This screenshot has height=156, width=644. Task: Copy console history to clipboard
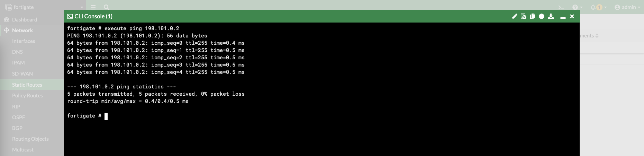(x=533, y=16)
